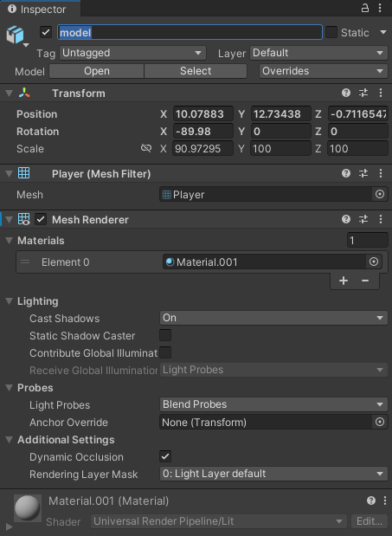Click the Transform axes icon
The width and height of the screenshot is (392, 536).
(x=24, y=93)
